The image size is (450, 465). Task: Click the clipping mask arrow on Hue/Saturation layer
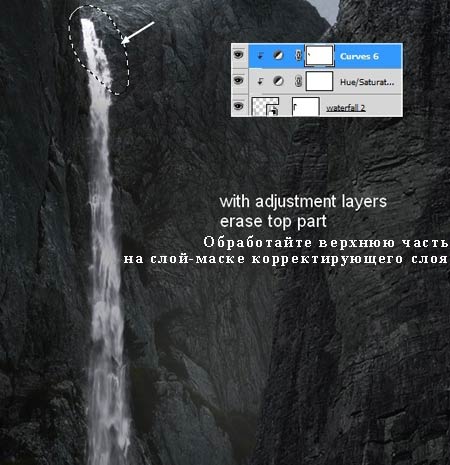[x=260, y=81]
